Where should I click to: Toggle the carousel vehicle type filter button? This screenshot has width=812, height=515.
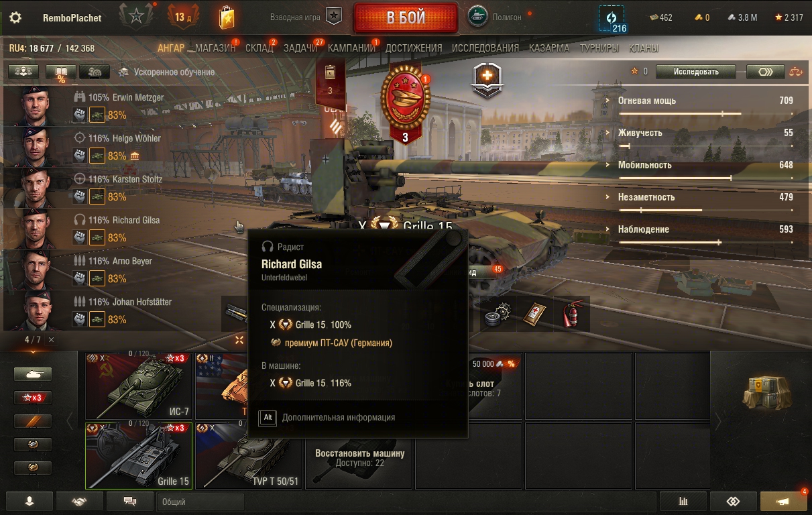[x=33, y=374]
